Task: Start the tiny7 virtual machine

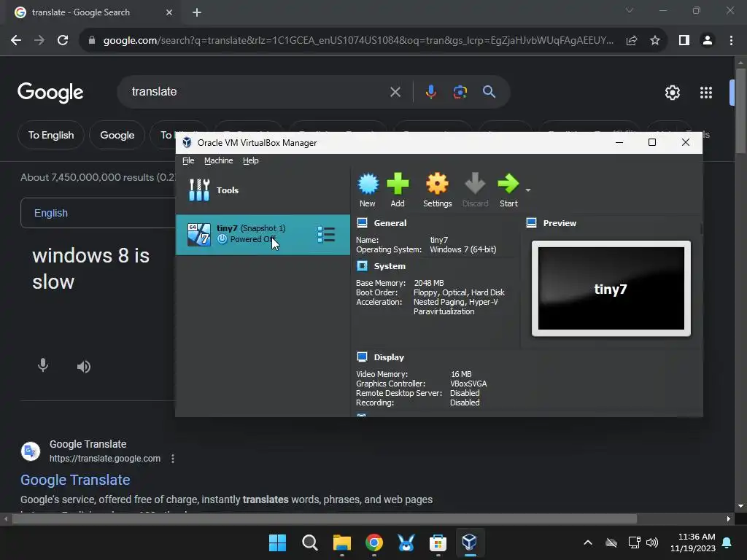Action: 508,190
